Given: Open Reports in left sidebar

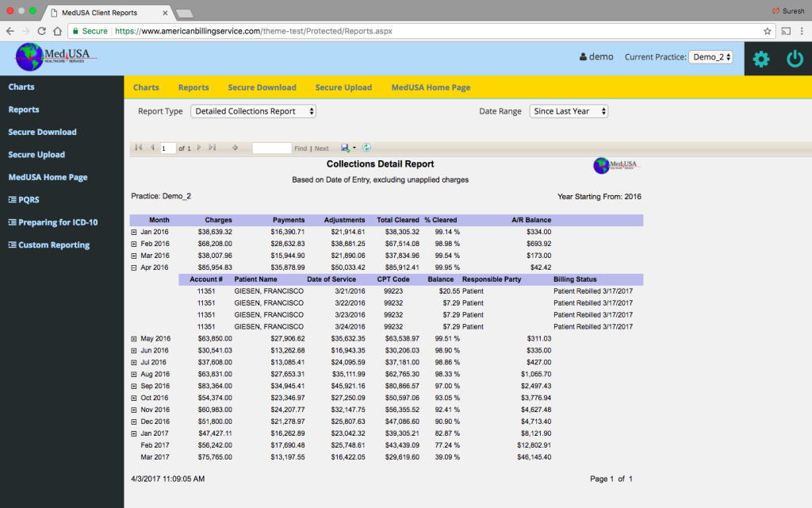Looking at the screenshot, I should 24,110.
